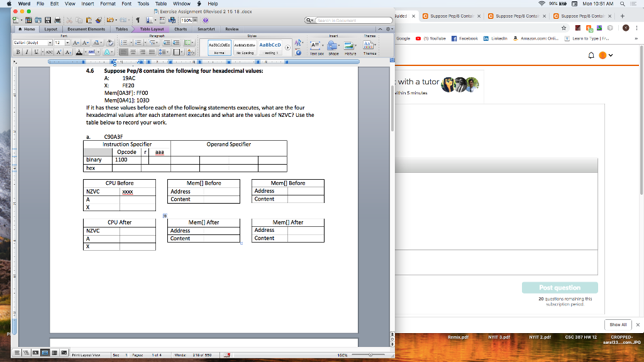Viewport: 644px width, 362px height.
Task: Click the Post question button
Action: click(560, 287)
